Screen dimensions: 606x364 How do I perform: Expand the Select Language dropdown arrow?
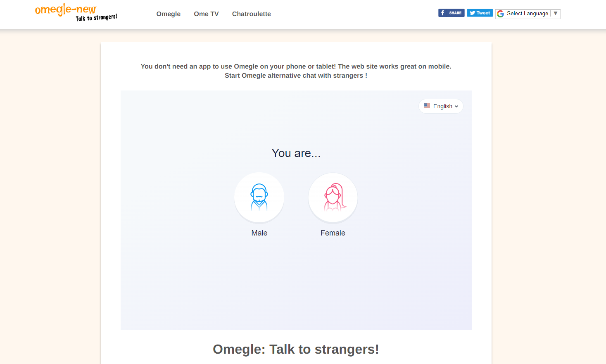(556, 14)
